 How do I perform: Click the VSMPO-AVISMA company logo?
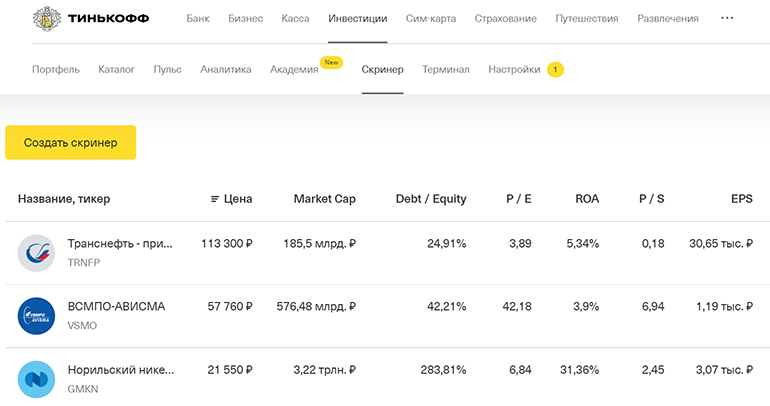(x=36, y=316)
